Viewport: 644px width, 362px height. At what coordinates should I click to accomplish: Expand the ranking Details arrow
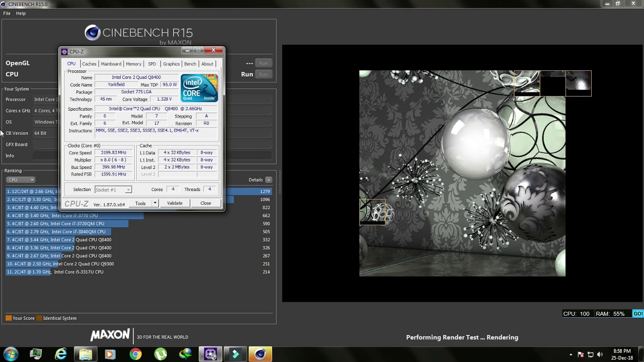point(269,180)
